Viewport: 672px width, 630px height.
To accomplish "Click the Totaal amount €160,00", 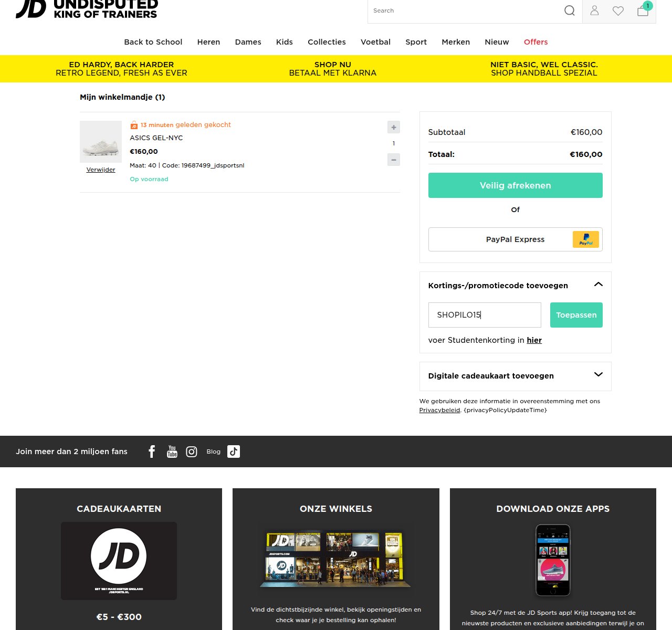I will [586, 154].
